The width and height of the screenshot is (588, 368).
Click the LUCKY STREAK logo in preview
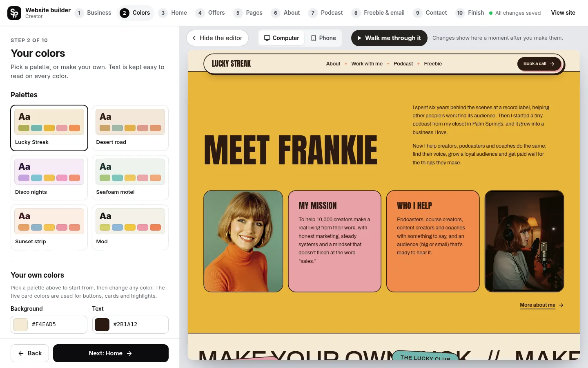click(231, 64)
